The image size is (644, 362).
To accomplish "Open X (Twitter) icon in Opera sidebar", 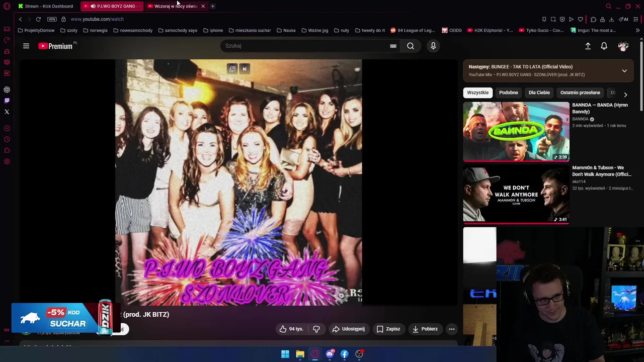I will click(7, 112).
